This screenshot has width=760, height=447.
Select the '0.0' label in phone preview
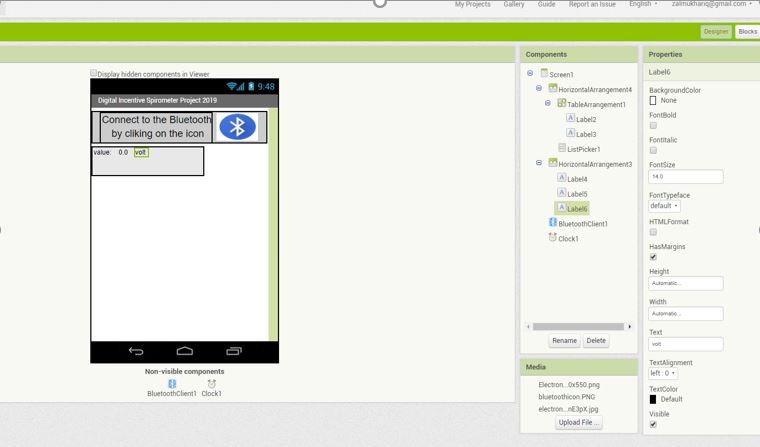coord(123,152)
